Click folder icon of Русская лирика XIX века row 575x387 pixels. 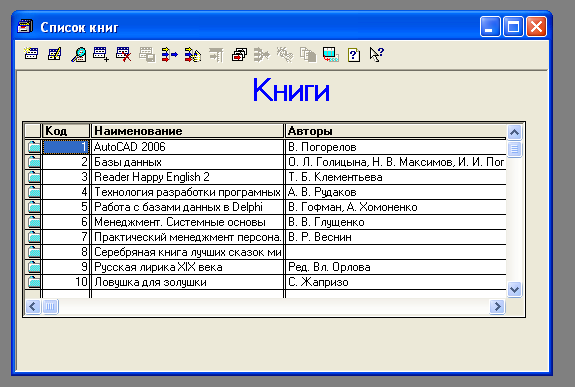pyautogui.click(x=33, y=267)
